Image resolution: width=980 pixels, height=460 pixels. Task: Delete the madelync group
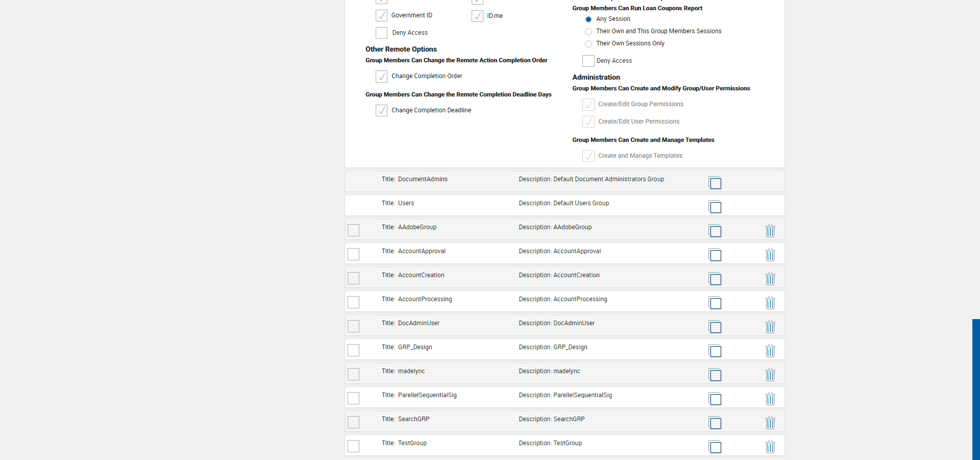(x=770, y=375)
